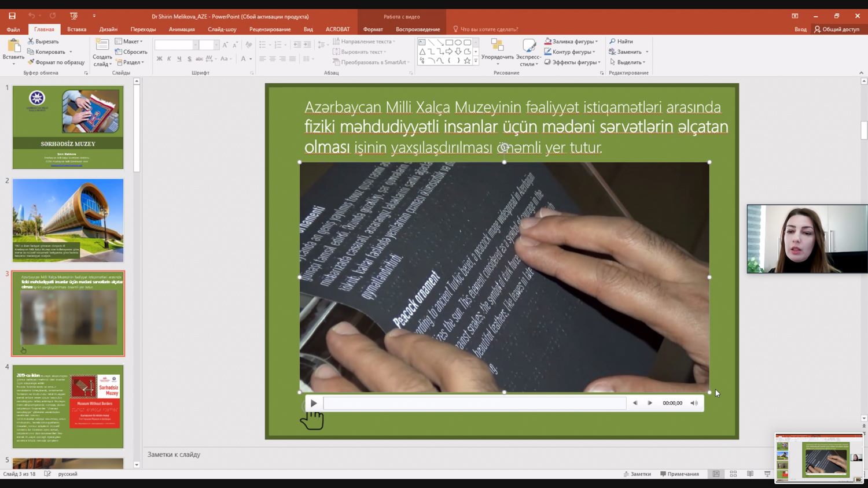The width and height of the screenshot is (868, 488).
Task: Switch to Переходы transitions tab
Action: click(143, 29)
